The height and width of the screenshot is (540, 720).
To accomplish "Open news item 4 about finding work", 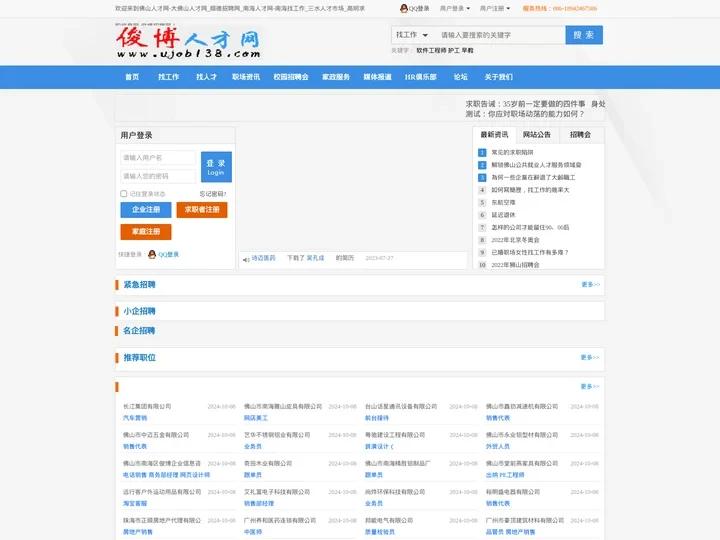I will [x=530, y=190].
